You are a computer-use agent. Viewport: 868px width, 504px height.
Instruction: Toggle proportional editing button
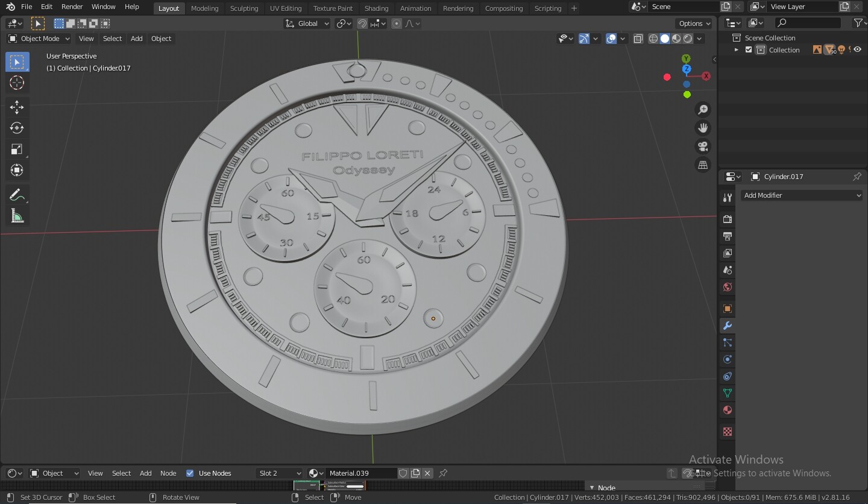click(x=397, y=24)
